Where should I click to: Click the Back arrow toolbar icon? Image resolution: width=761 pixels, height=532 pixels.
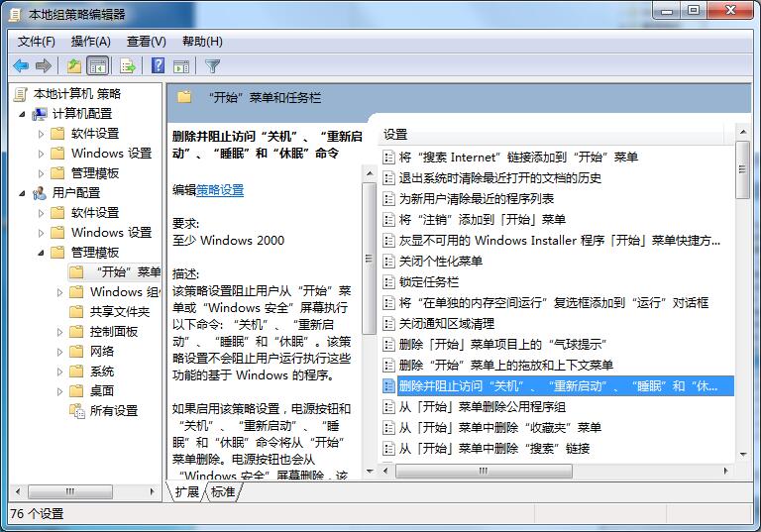20,65
